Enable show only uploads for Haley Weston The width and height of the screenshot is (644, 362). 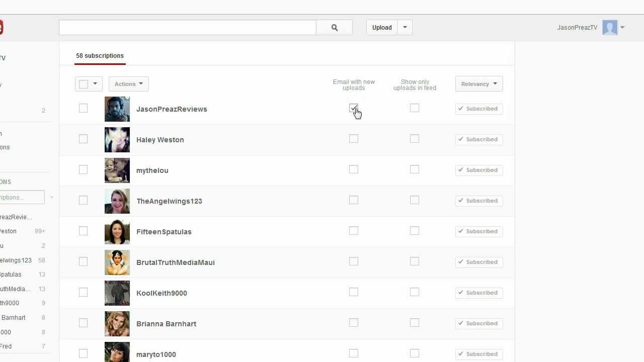pos(415,139)
